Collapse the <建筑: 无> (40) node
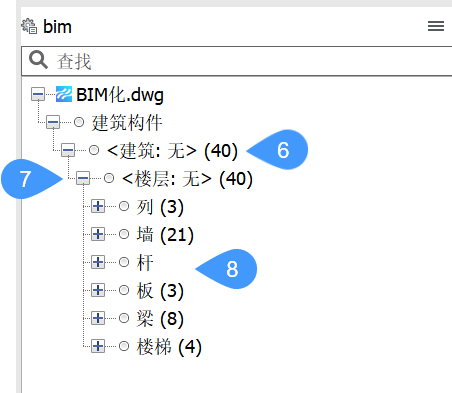This screenshot has height=393, width=452. (68, 150)
